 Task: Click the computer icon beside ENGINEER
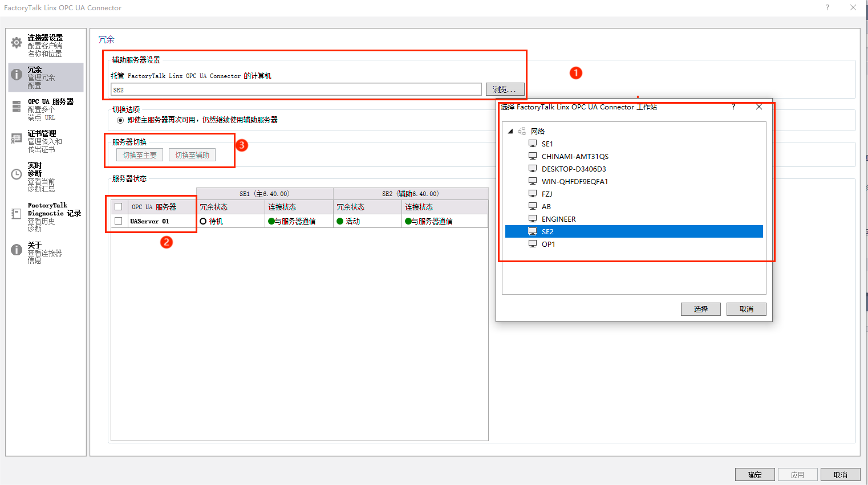pyautogui.click(x=533, y=219)
